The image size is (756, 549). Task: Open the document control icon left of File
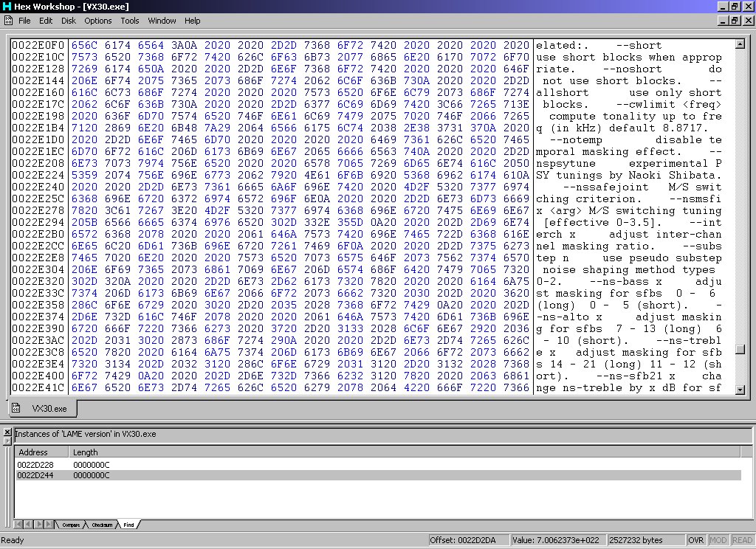click(x=8, y=20)
